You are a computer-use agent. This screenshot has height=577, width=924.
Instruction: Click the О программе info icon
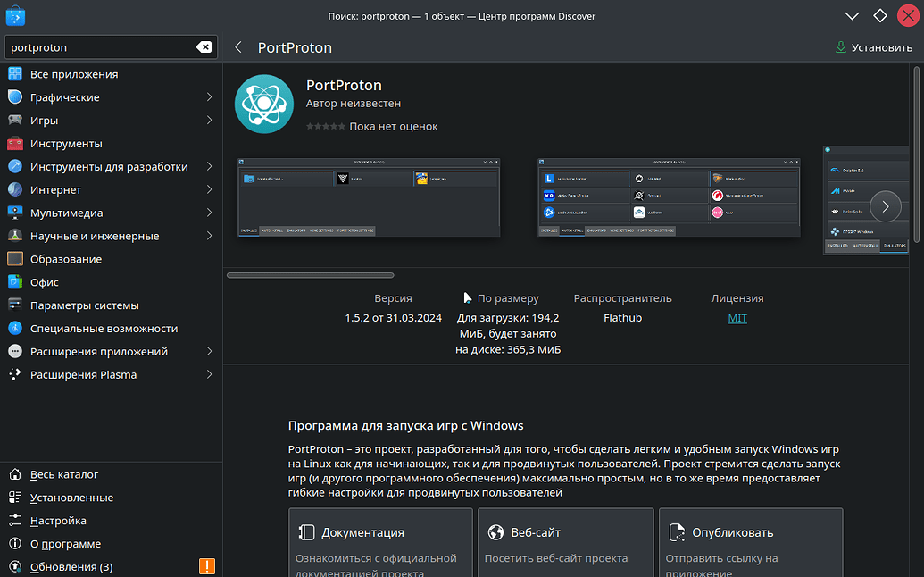coord(15,543)
